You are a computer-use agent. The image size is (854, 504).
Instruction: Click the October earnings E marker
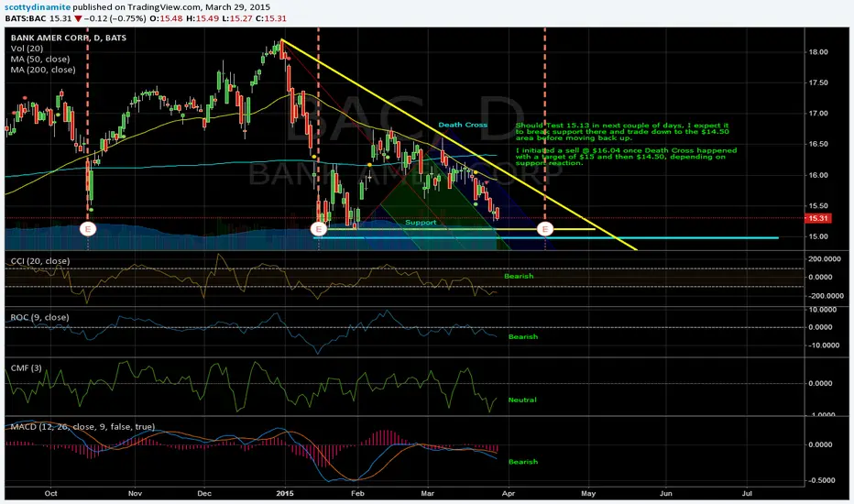click(88, 229)
